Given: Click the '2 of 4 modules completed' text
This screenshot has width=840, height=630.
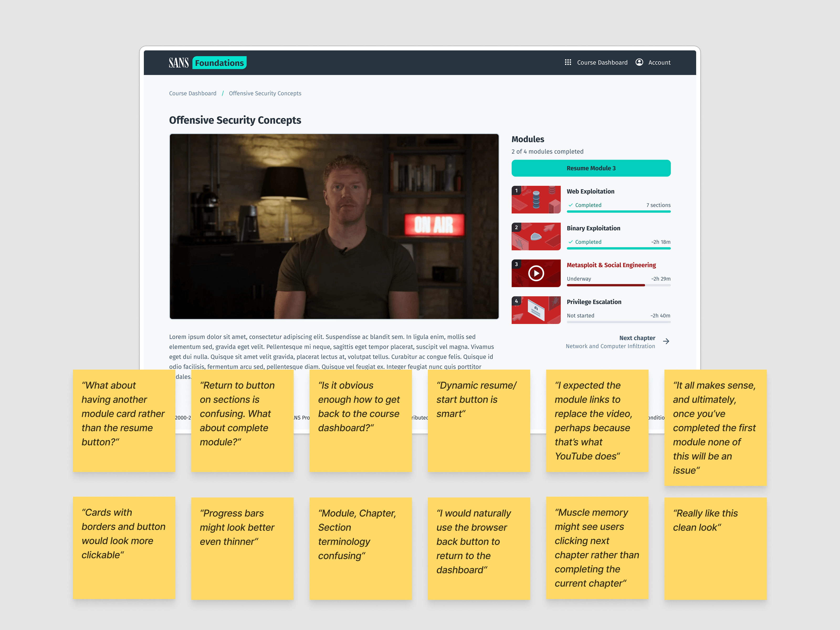Looking at the screenshot, I should (547, 151).
